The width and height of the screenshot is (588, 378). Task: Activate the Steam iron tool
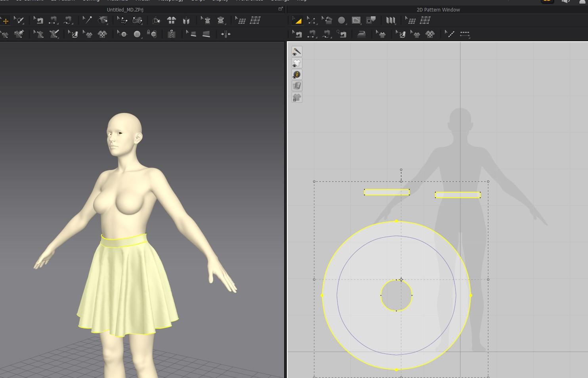click(361, 34)
